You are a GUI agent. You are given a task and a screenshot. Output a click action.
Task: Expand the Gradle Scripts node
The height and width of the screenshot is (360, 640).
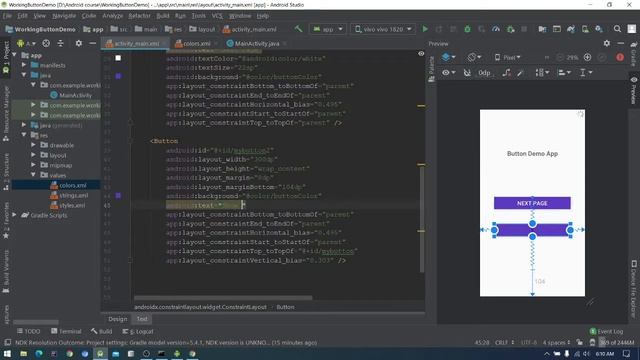14,215
